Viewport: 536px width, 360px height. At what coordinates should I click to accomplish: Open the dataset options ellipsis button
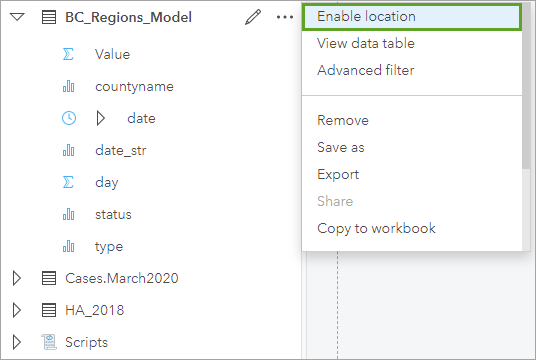(285, 17)
